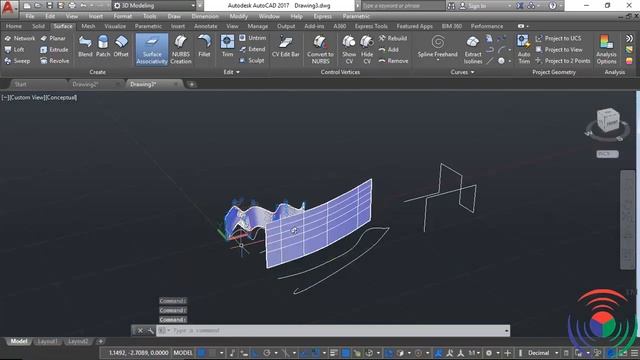This screenshot has width=640, height=360.
Task: Open the Modify menu
Action: pyautogui.click(x=238, y=16)
